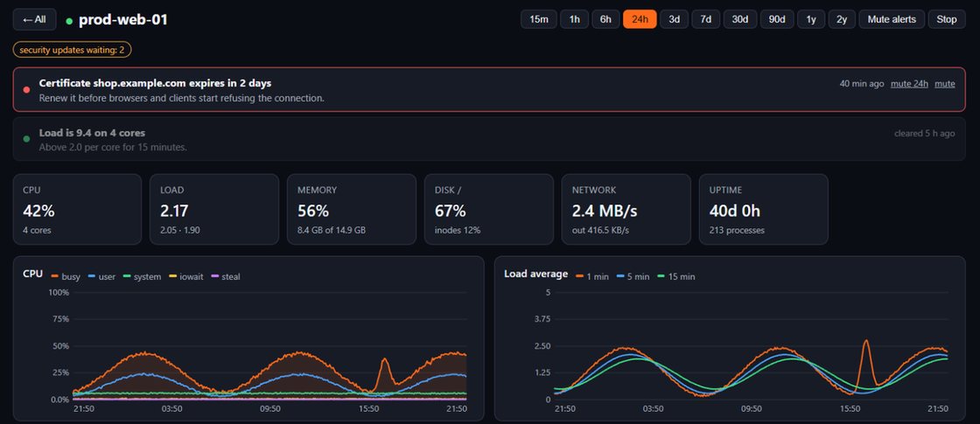Select the 15m time range
Screen dimensions: 980x424
pyautogui.click(x=539, y=19)
